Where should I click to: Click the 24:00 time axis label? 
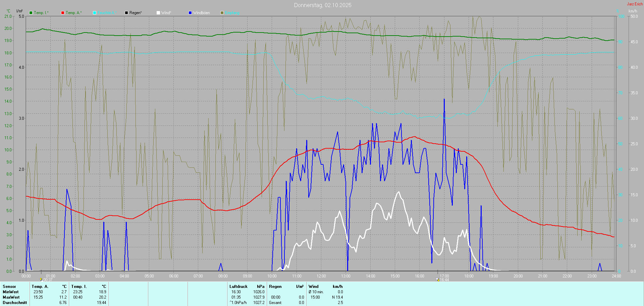pos(616,276)
